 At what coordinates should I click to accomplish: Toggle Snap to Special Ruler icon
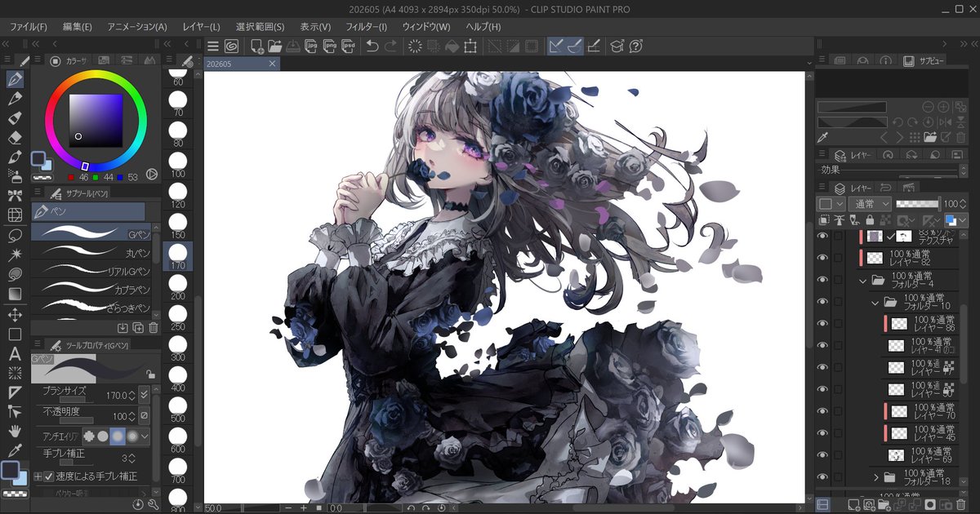(574, 47)
